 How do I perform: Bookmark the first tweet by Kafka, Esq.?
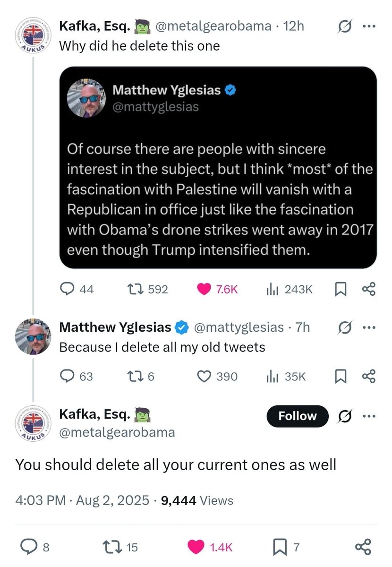coord(339,289)
